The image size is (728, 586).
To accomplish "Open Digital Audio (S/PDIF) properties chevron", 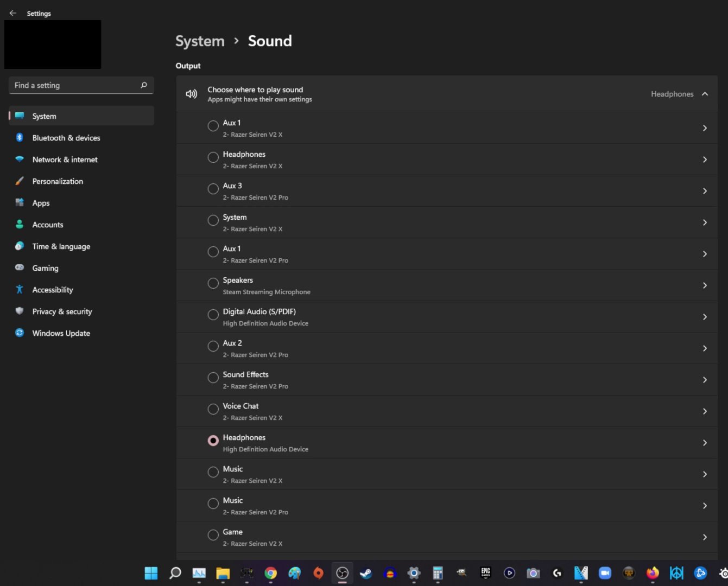I will (705, 317).
